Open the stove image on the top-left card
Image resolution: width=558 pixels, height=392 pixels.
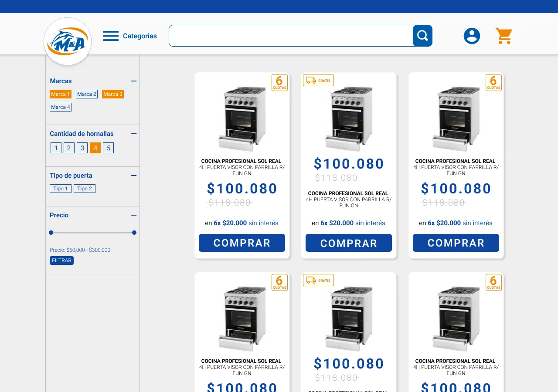point(242,119)
